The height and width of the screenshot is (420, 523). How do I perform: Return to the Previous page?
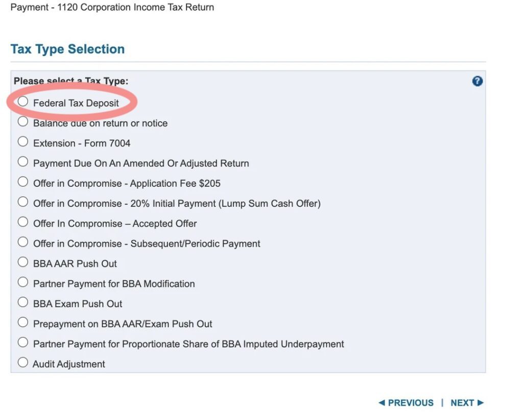pos(406,403)
